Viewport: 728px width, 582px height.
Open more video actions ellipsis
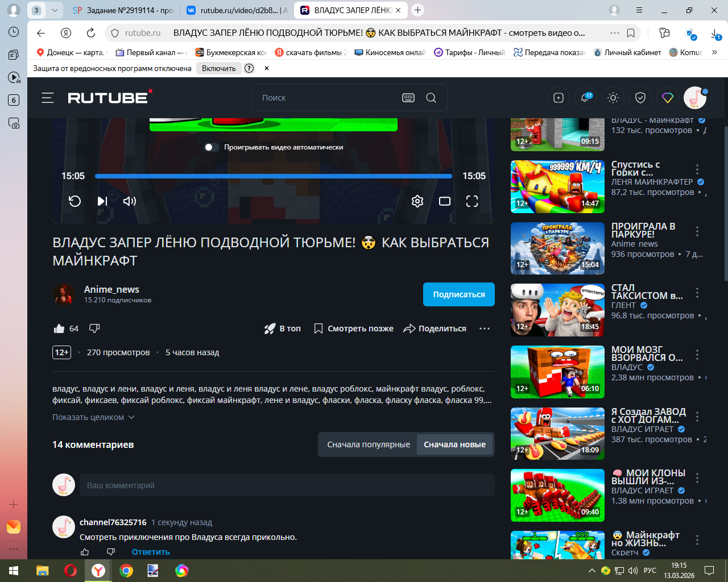(x=485, y=329)
